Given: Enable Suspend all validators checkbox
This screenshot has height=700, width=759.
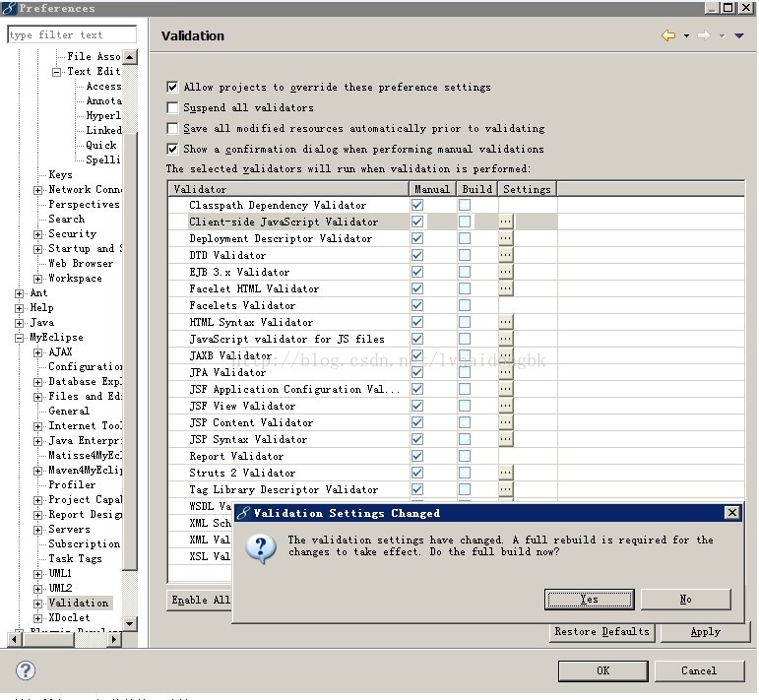Looking at the screenshot, I should [x=172, y=107].
